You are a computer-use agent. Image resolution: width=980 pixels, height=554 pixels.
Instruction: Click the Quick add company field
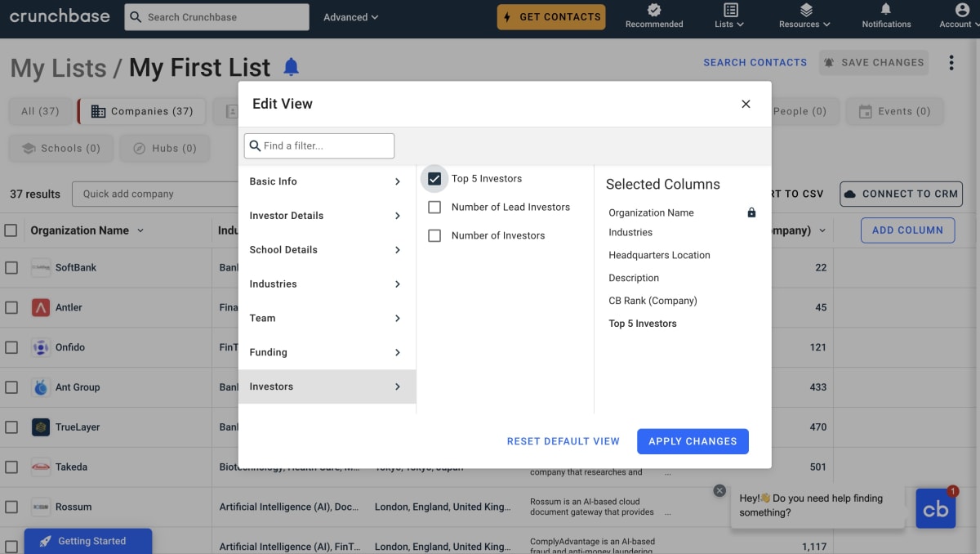155,194
